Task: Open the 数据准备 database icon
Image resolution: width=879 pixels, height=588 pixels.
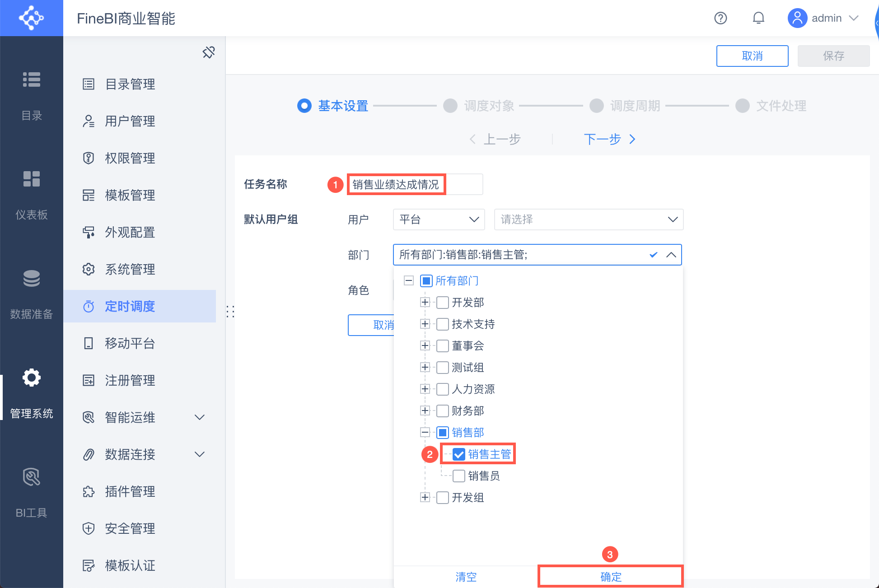Action: (31, 279)
